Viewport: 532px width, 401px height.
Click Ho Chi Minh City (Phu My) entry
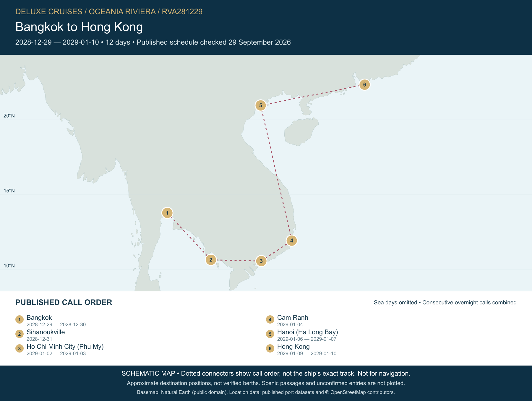click(65, 347)
